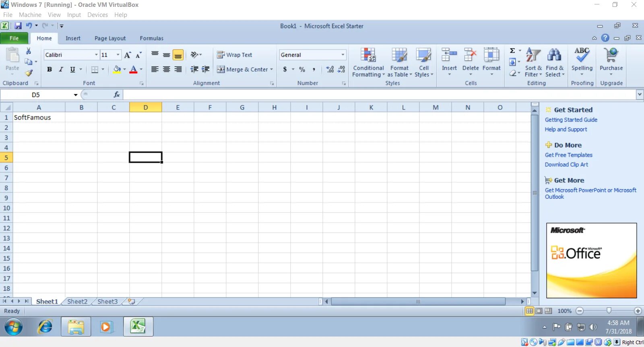Switch to Page Layout view in status bar
This screenshot has width=644, height=347.
[539, 311]
